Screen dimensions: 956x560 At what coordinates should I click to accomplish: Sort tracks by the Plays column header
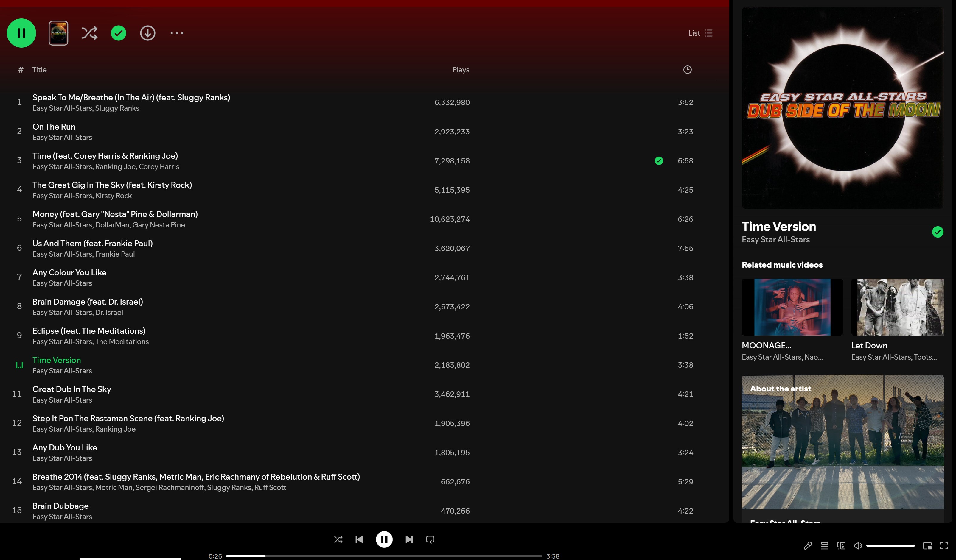[461, 70]
